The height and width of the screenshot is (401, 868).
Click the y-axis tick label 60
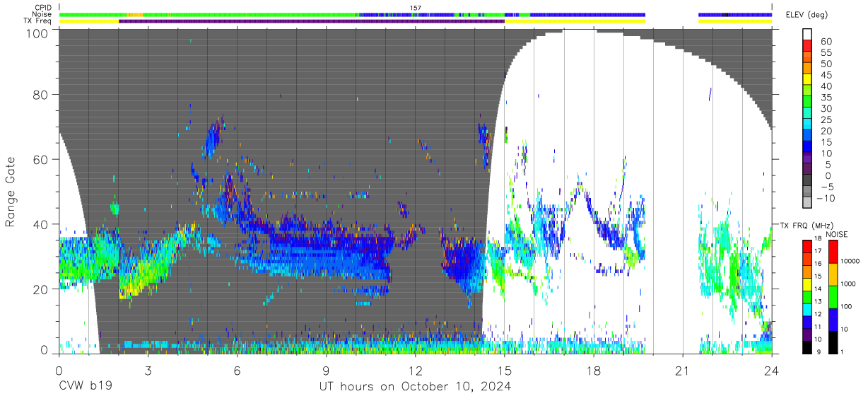[40, 159]
